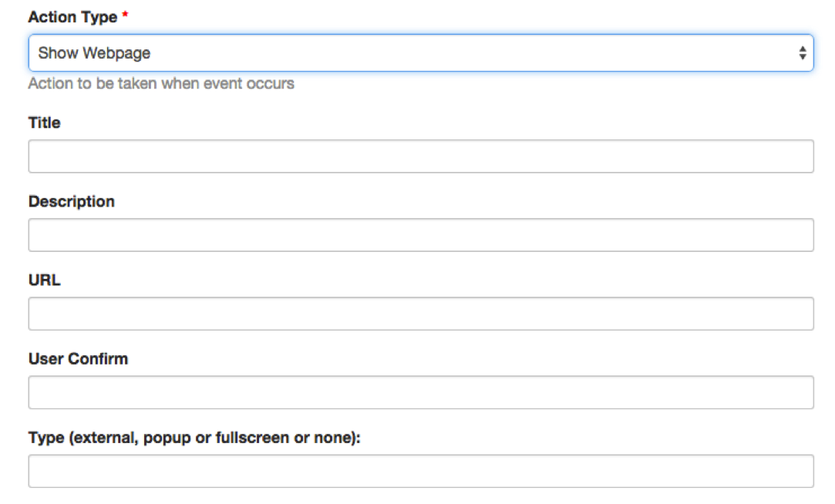Screen dimensions: 835x504
Task: Click the 'Type (external, popup or fullscreen…)' label
Action: pyautogui.click(x=194, y=437)
